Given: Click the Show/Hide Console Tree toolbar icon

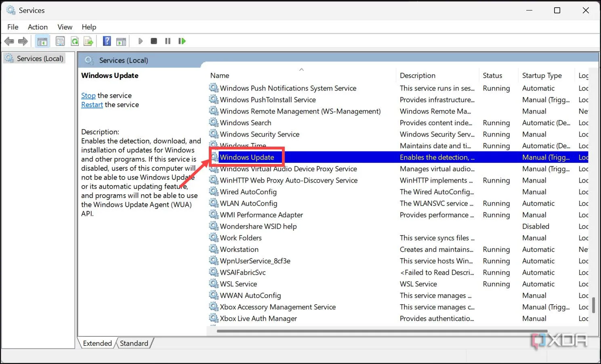Looking at the screenshot, I should [42, 41].
